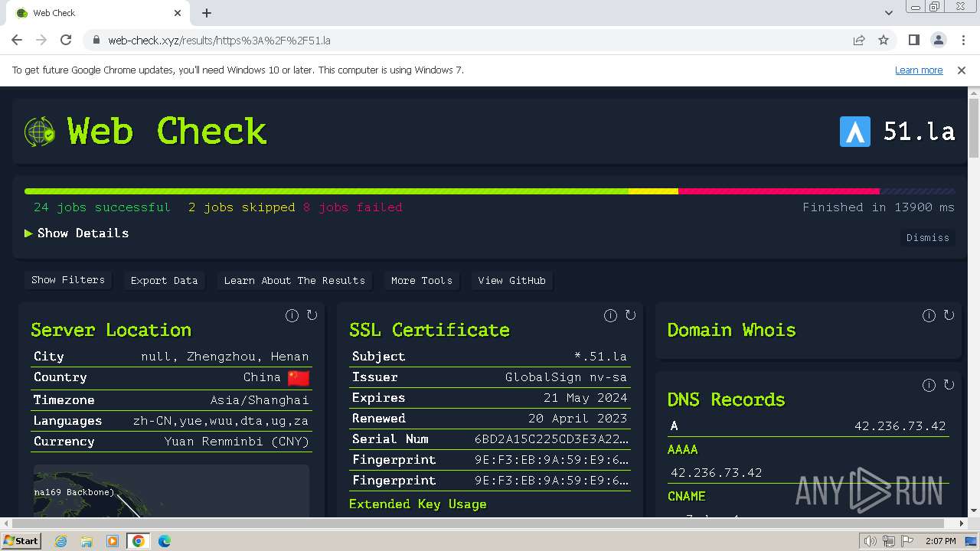Refresh the Server Location card
980x551 pixels.
(312, 315)
